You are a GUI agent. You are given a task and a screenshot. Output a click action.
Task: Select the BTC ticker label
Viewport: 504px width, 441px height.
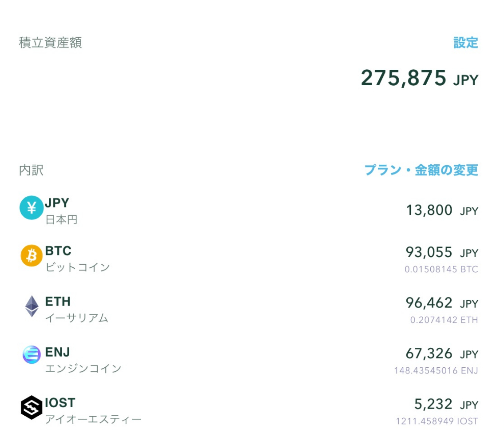pyautogui.click(x=58, y=251)
